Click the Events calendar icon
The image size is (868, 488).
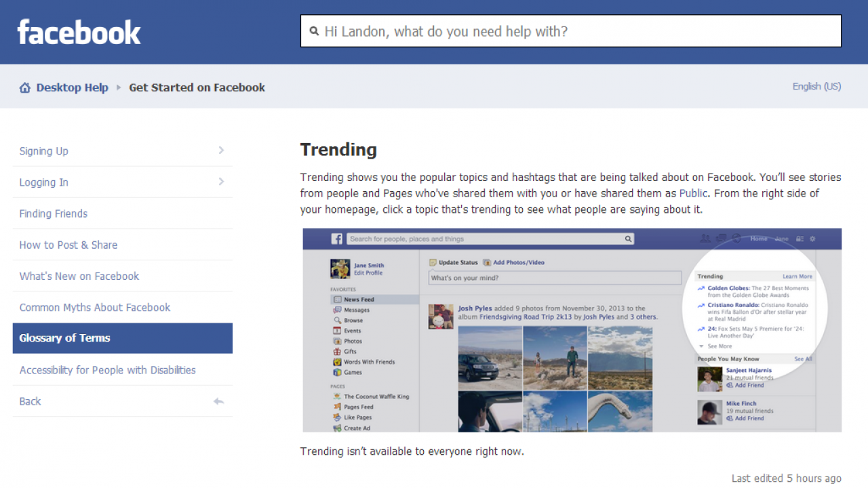tap(337, 331)
